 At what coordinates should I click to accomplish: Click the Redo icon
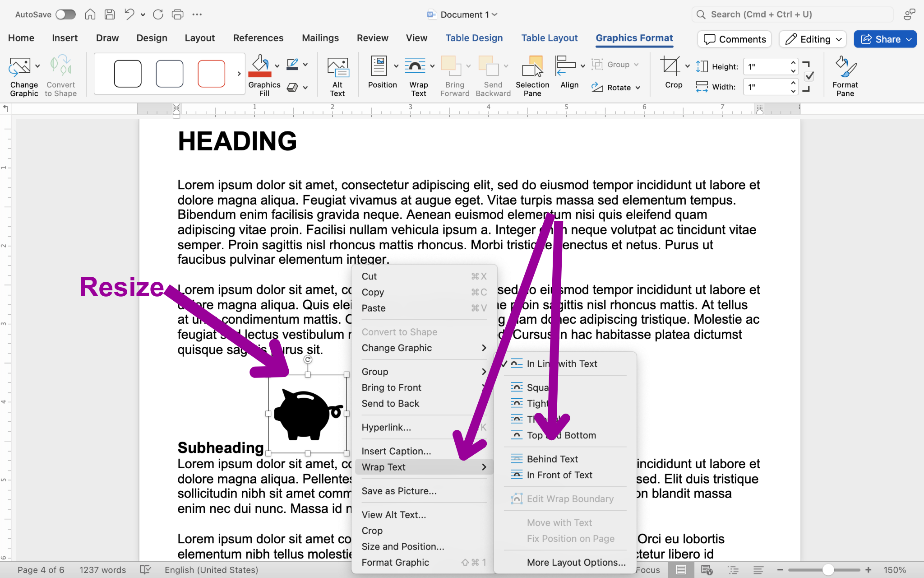[x=158, y=14]
